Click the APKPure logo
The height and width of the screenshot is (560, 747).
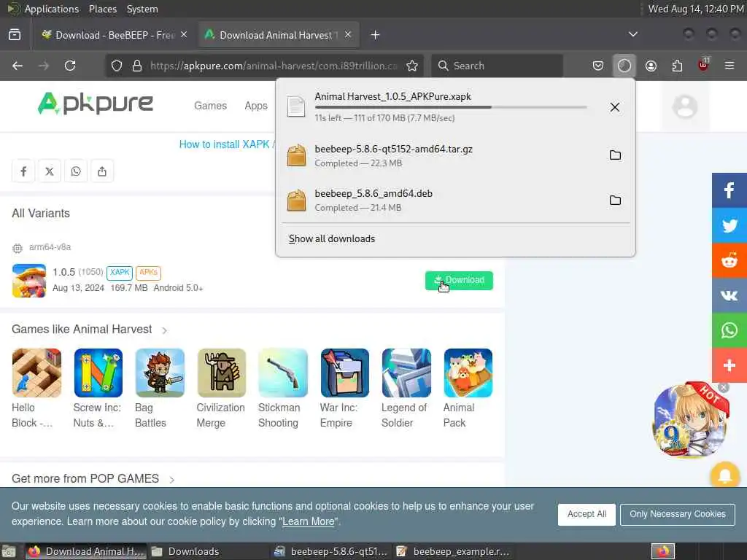96,104
